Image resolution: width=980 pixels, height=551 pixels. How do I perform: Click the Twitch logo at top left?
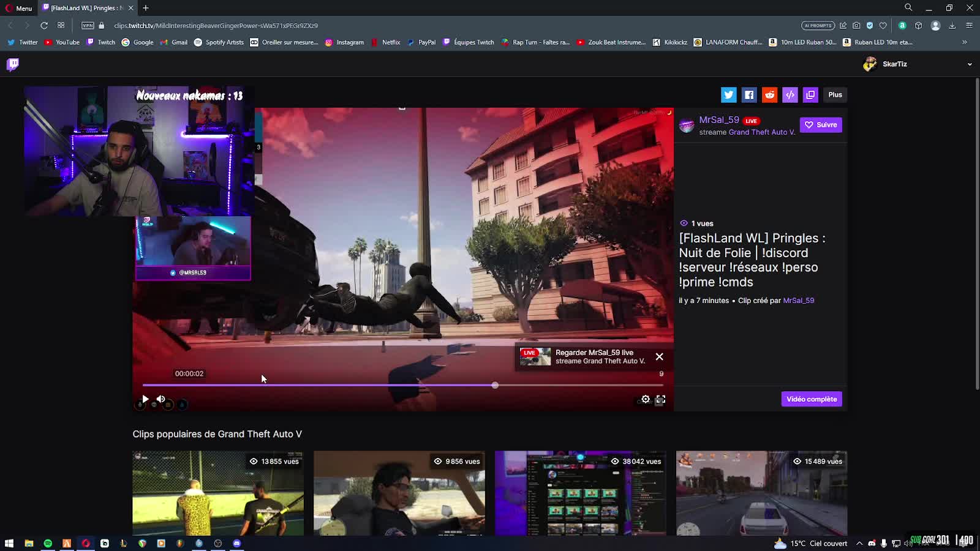point(13,64)
